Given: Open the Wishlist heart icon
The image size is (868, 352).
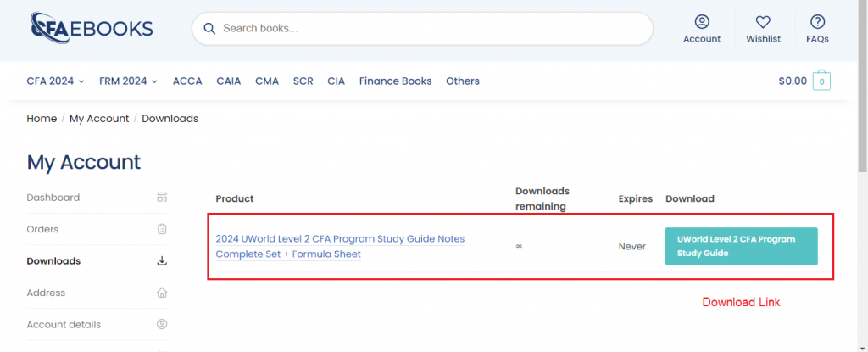Looking at the screenshot, I should (764, 21).
